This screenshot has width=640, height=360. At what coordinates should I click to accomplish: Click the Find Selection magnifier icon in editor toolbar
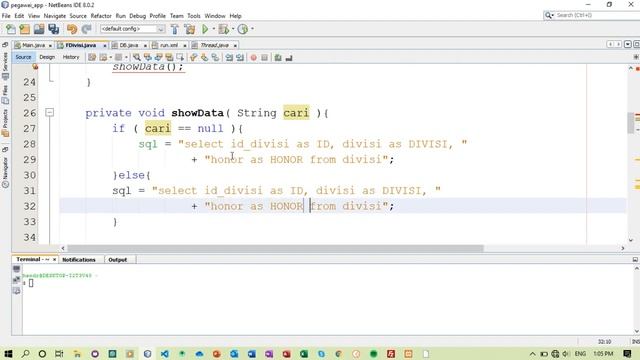point(137,58)
